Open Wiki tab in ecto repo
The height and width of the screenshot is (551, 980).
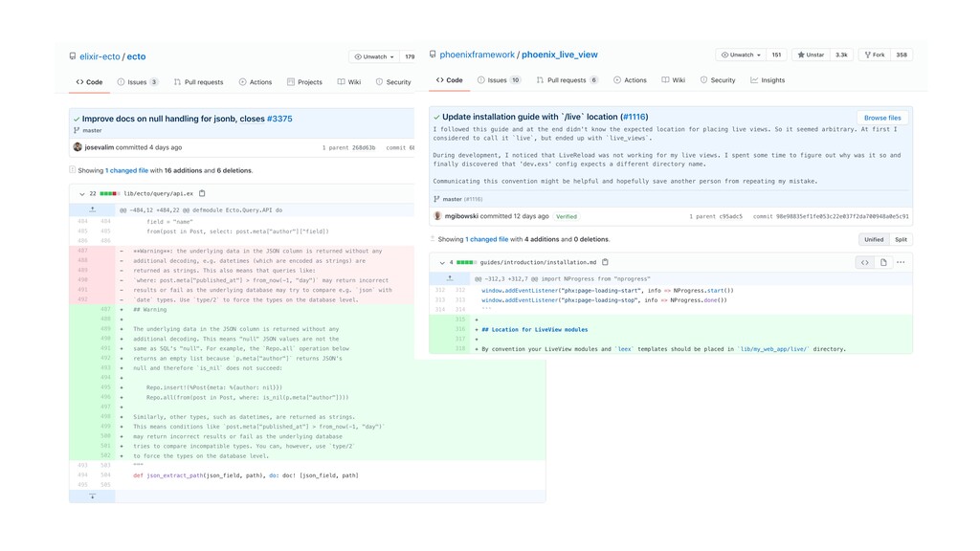click(x=349, y=82)
